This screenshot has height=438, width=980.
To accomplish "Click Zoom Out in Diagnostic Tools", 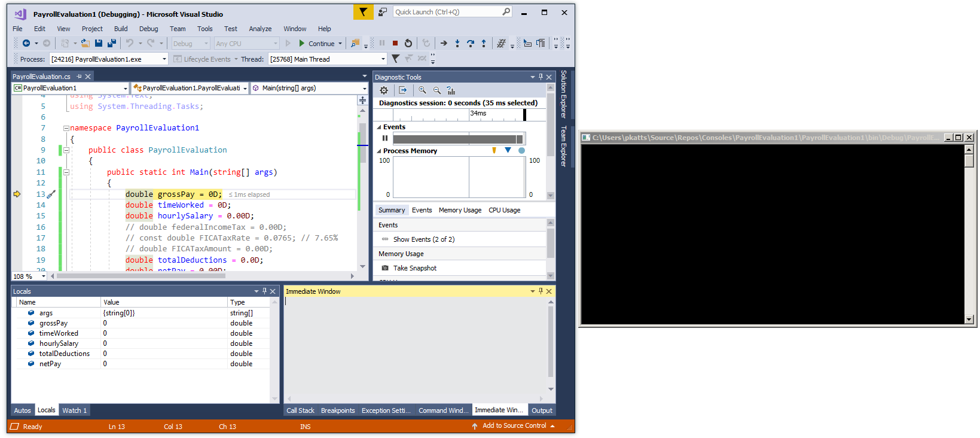I will pyautogui.click(x=436, y=90).
